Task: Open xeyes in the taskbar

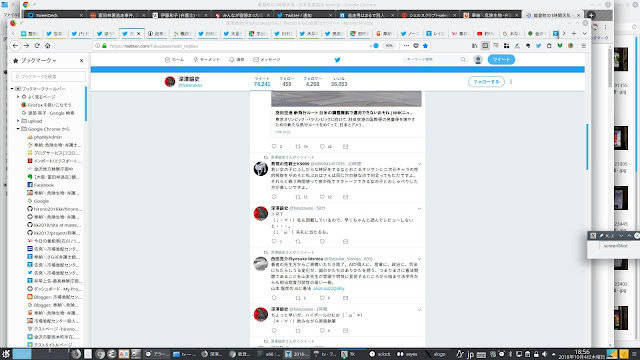Action: coord(407,354)
